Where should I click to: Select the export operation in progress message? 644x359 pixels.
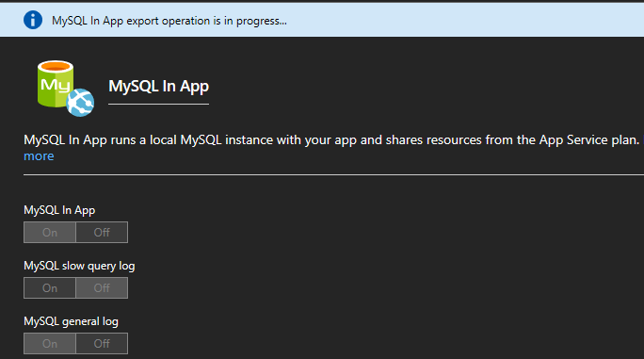pyautogui.click(x=169, y=21)
